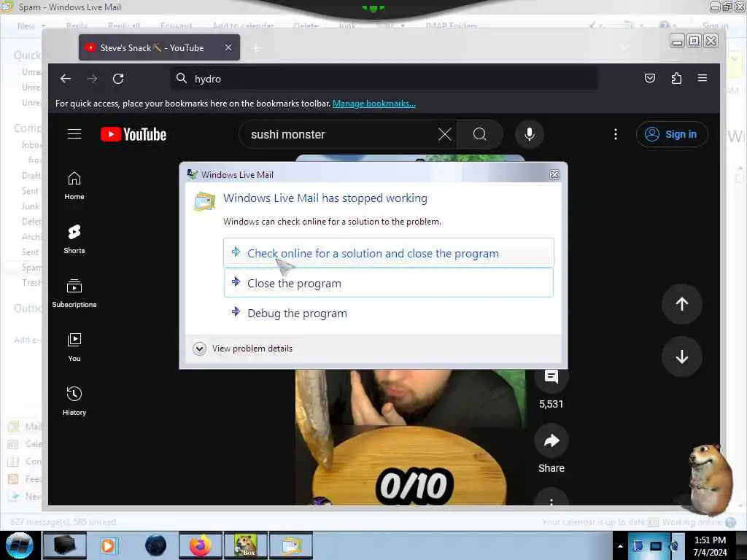
Task: Open the browser extensions puzzle icon
Action: (x=676, y=78)
